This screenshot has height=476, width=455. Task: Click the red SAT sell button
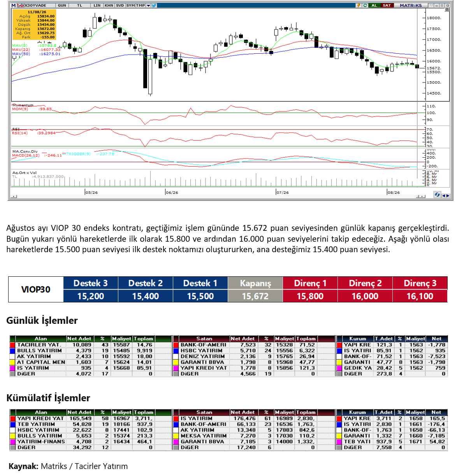coord(387,5)
